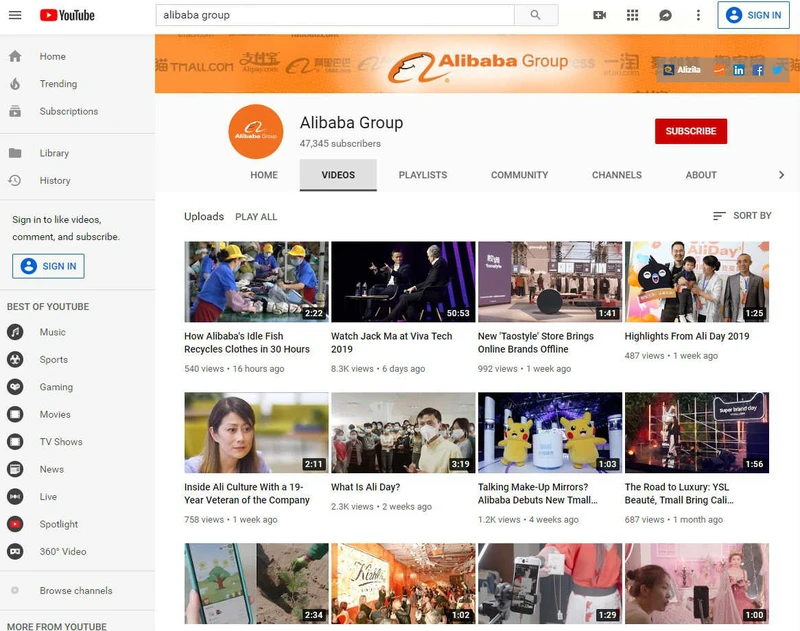The height and width of the screenshot is (631, 800).
Task: Click the Gaming icon in sidebar
Action: (15, 387)
